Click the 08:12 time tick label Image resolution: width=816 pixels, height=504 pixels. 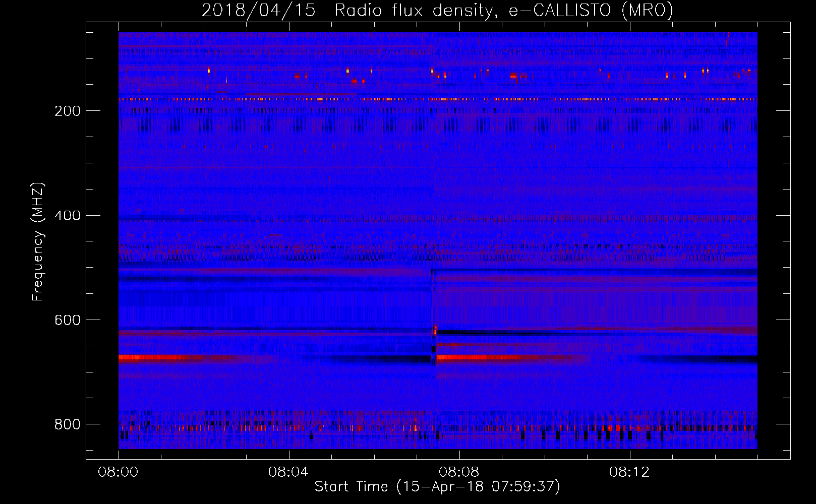(629, 472)
